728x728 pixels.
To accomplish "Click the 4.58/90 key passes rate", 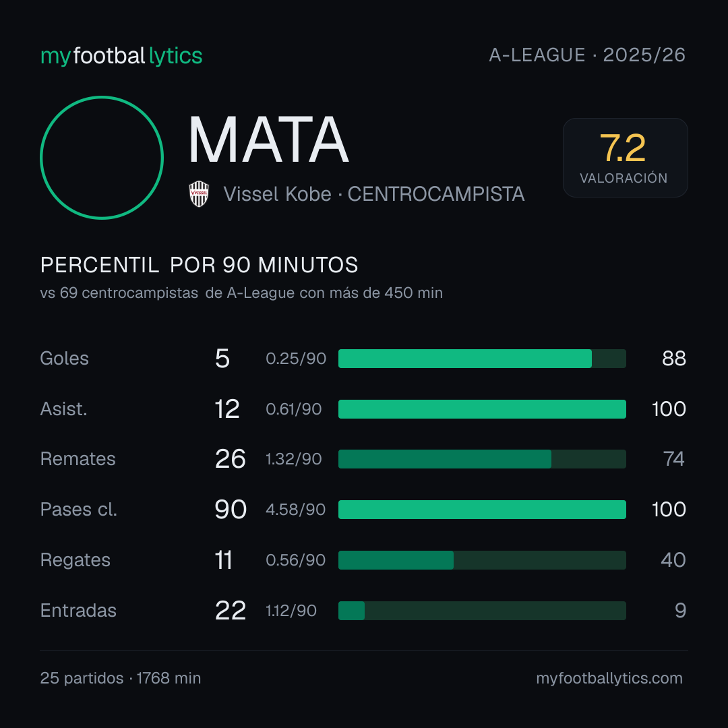I will pyautogui.click(x=296, y=510).
